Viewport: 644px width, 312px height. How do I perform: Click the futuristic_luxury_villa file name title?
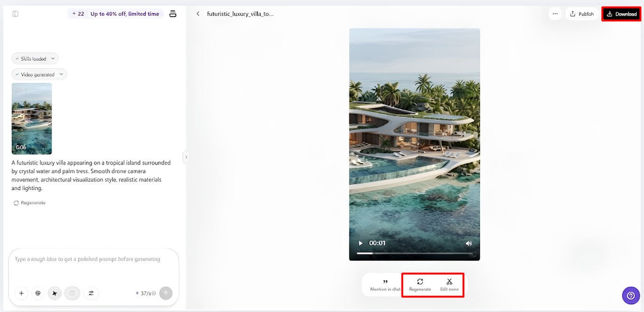pos(240,14)
